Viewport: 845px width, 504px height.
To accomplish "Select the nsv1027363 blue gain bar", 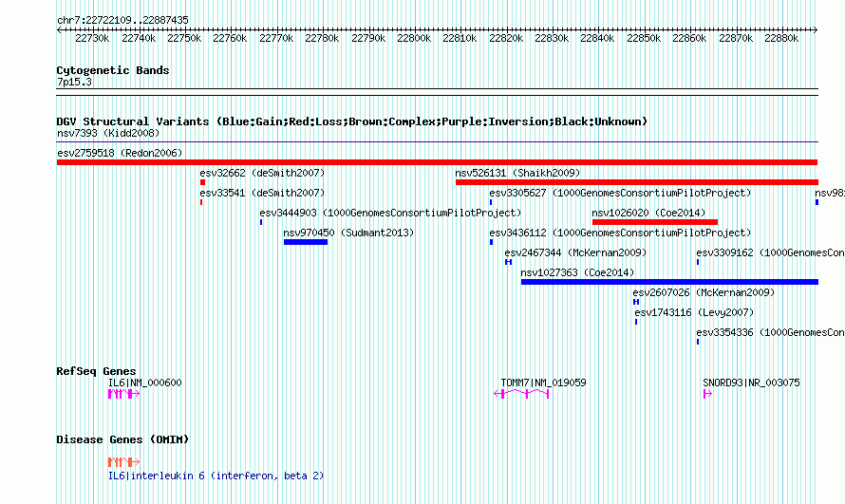I will (669, 282).
